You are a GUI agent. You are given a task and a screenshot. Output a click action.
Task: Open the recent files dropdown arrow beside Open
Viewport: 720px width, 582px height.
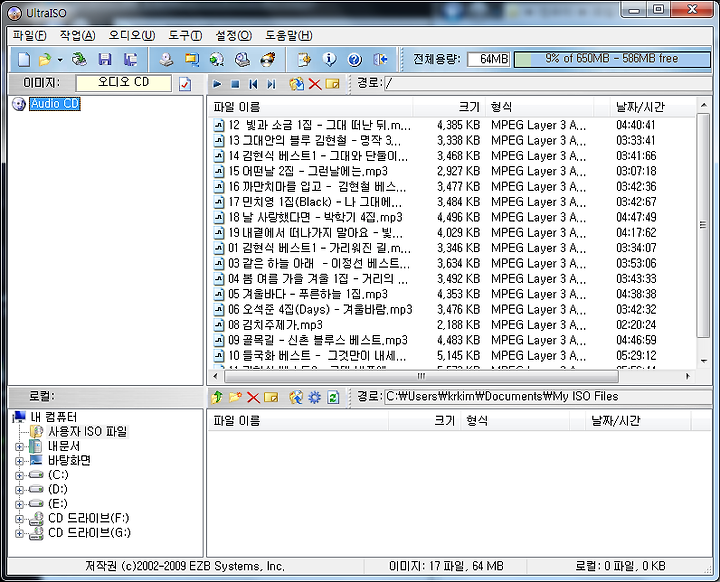click(x=60, y=60)
